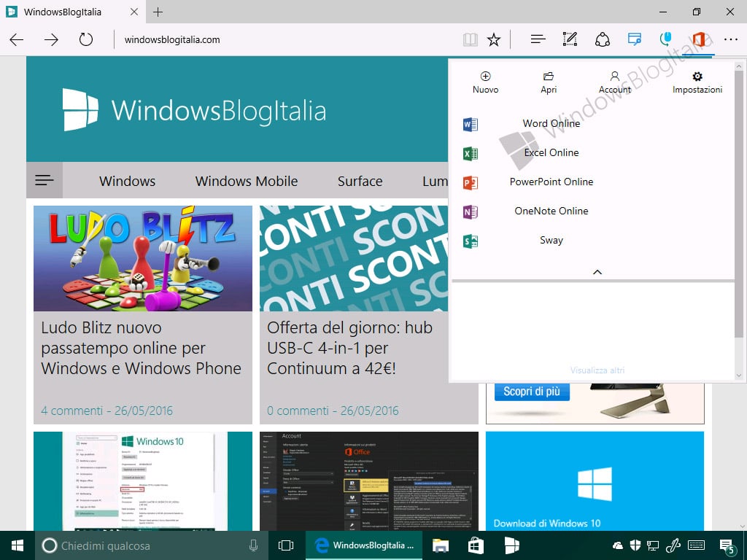The width and height of the screenshot is (747, 560).
Task: Click the Scopri di più button
Action: click(x=532, y=392)
